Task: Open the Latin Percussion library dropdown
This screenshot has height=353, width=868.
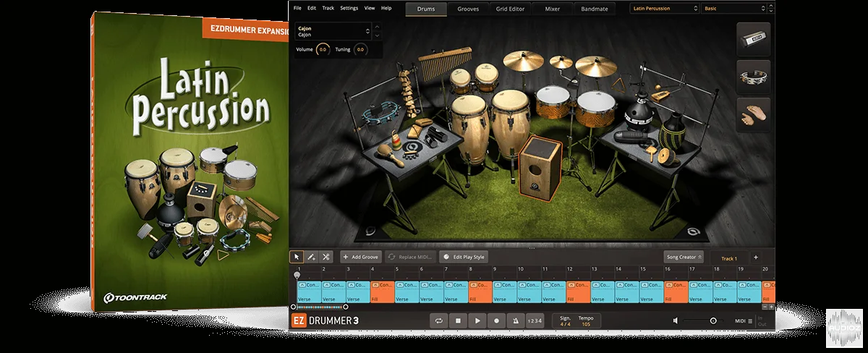Action: click(x=663, y=9)
